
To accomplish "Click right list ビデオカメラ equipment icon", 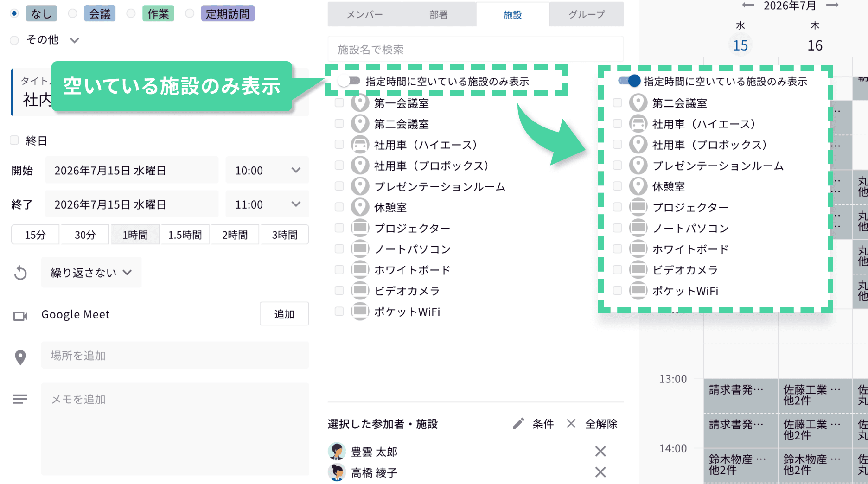I will click(x=638, y=270).
